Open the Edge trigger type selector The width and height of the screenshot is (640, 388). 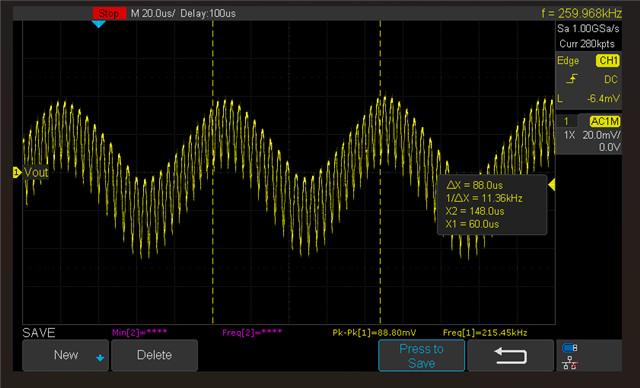pos(568,61)
